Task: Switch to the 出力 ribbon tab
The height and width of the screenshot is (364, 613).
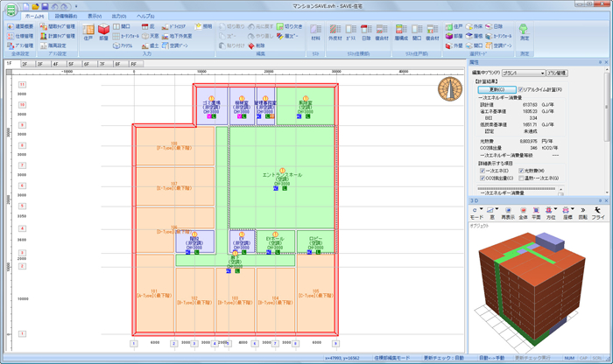Action: (119, 17)
